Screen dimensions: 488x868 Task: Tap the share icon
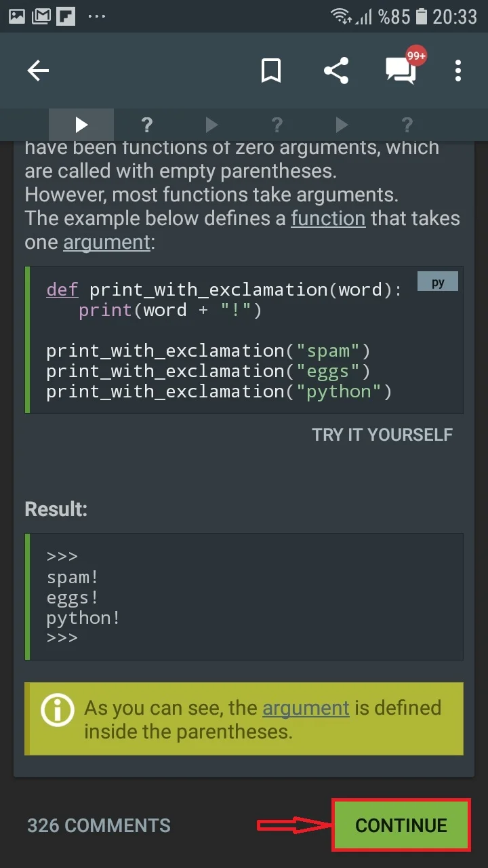(x=336, y=71)
